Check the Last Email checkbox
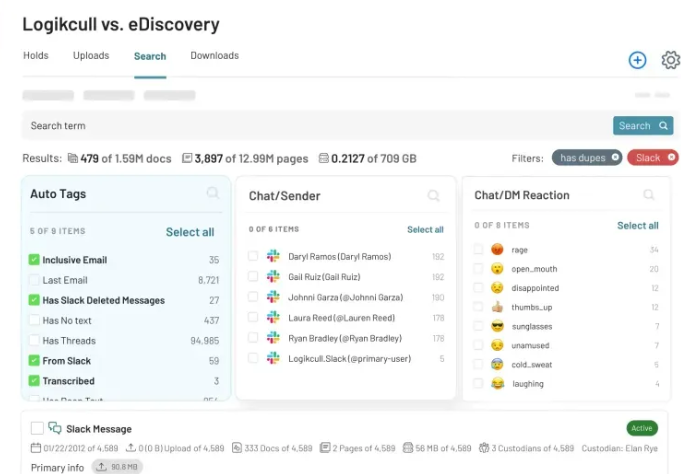 tap(34, 280)
